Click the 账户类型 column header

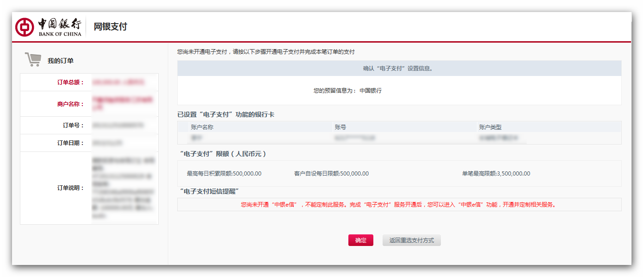pyautogui.click(x=490, y=127)
